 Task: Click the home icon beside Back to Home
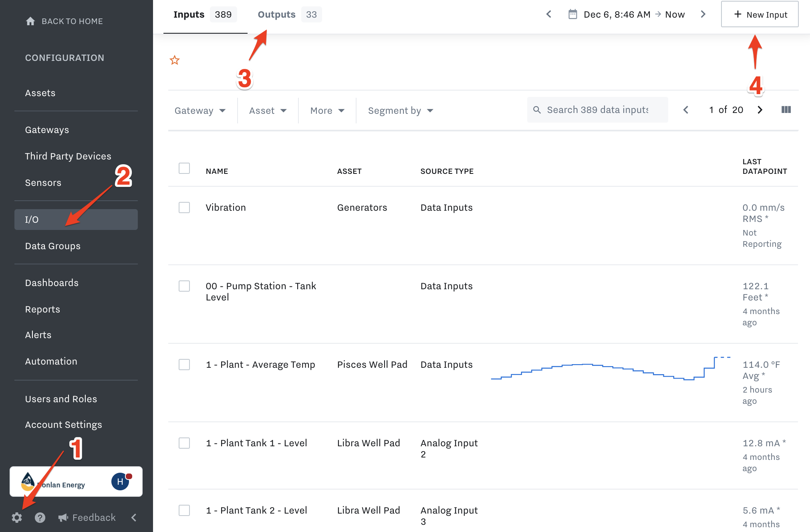[30, 21]
